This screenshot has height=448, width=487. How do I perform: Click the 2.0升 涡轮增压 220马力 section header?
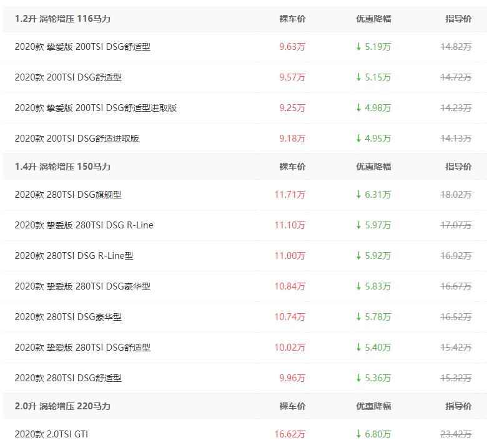pyautogui.click(x=62, y=406)
